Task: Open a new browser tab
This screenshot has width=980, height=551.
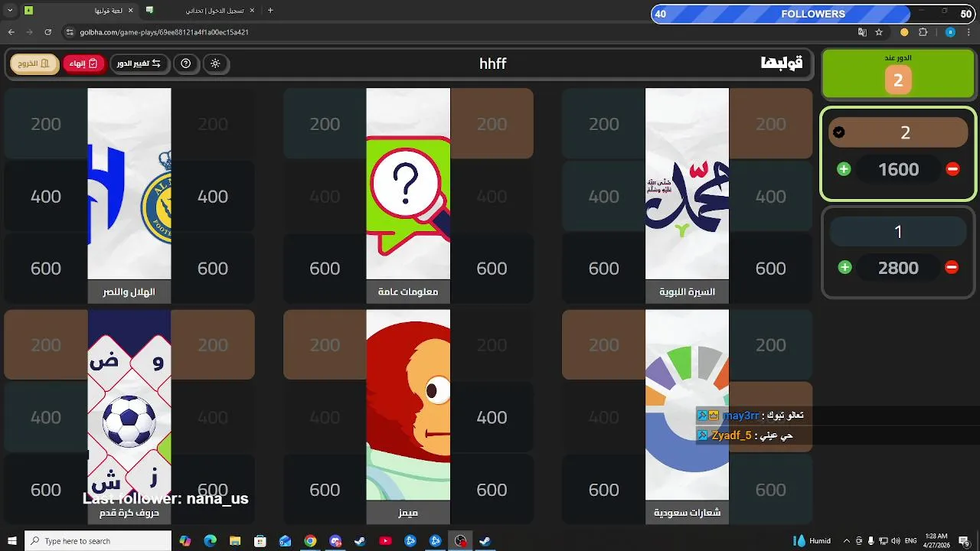Action: pos(270,11)
